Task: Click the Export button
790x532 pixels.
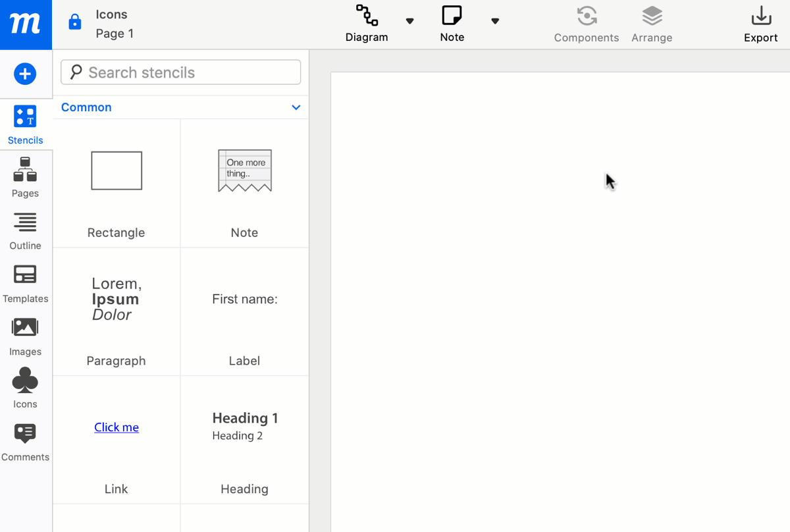Action: tap(760, 24)
